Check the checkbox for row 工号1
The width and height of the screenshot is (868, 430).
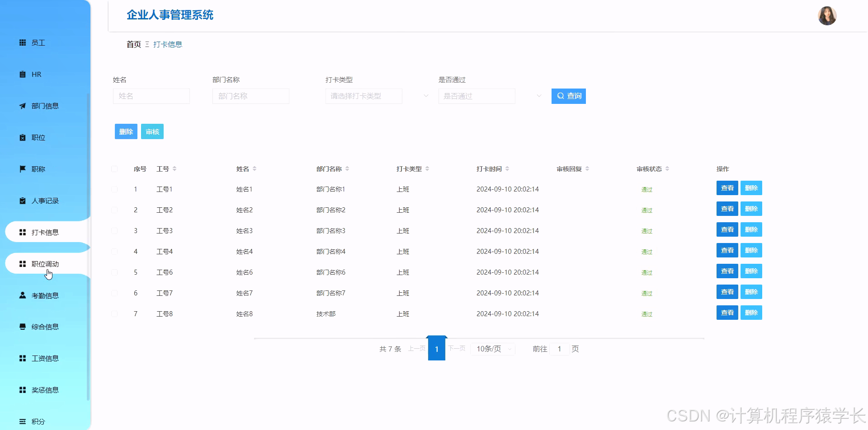[x=114, y=189]
